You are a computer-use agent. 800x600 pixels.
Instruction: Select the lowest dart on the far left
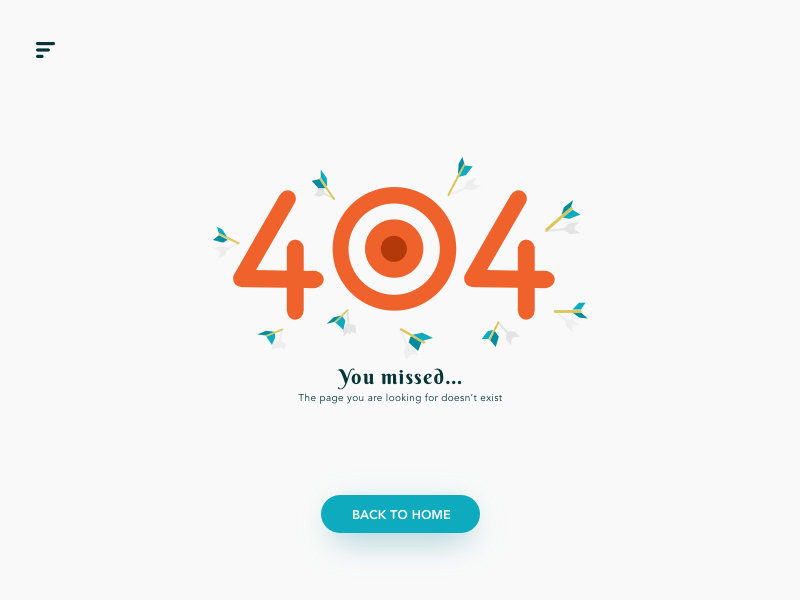270,336
